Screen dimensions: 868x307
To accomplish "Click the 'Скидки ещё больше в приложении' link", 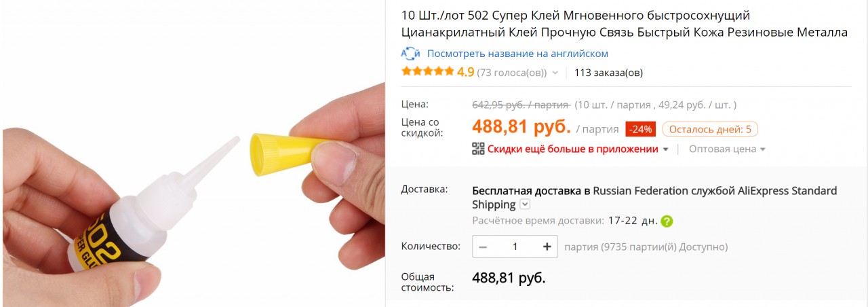I will (x=573, y=149).
